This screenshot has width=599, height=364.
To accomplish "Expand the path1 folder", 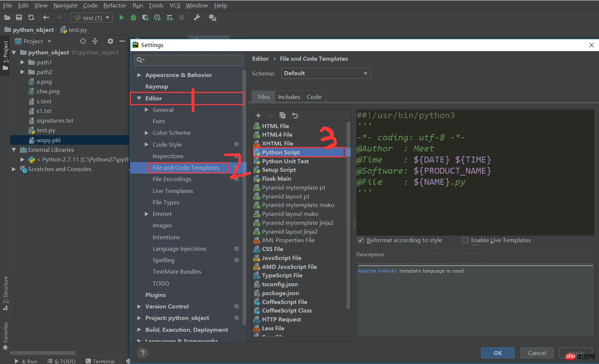I will pyautogui.click(x=22, y=62).
